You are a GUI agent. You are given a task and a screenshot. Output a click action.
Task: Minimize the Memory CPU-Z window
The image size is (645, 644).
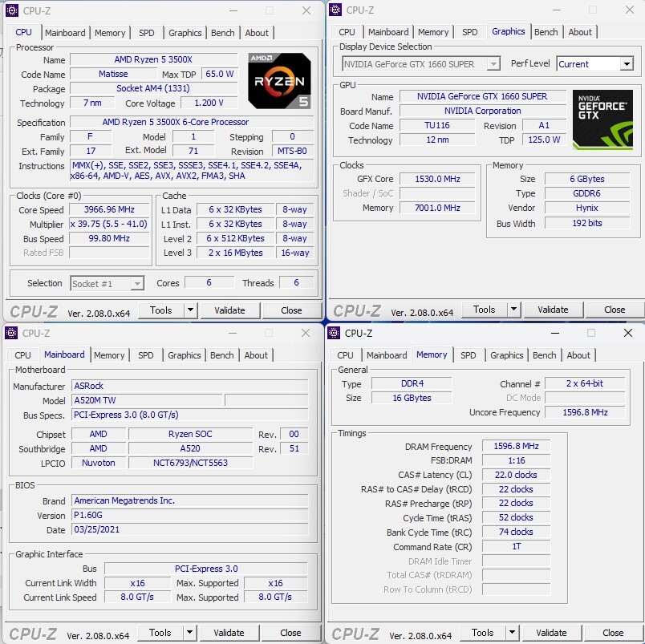click(x=555, y=333)
